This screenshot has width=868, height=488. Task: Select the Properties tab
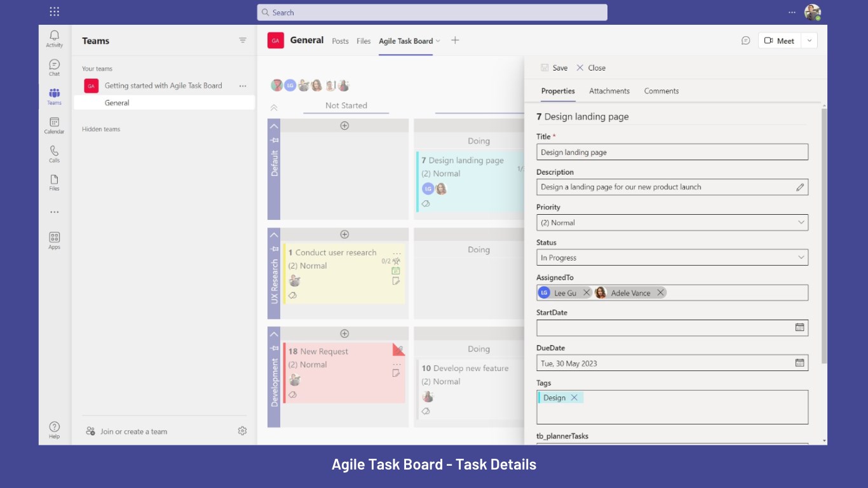(x=558, y=91)
